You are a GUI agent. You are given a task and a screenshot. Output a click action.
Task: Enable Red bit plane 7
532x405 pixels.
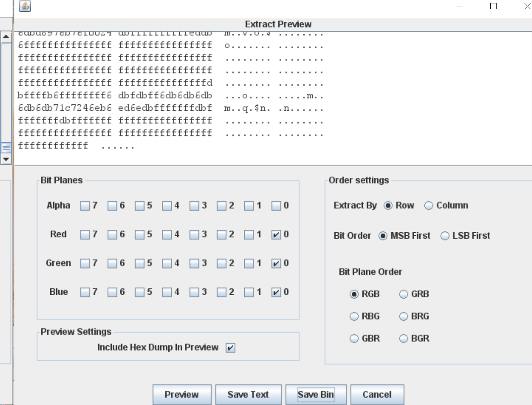85,234
